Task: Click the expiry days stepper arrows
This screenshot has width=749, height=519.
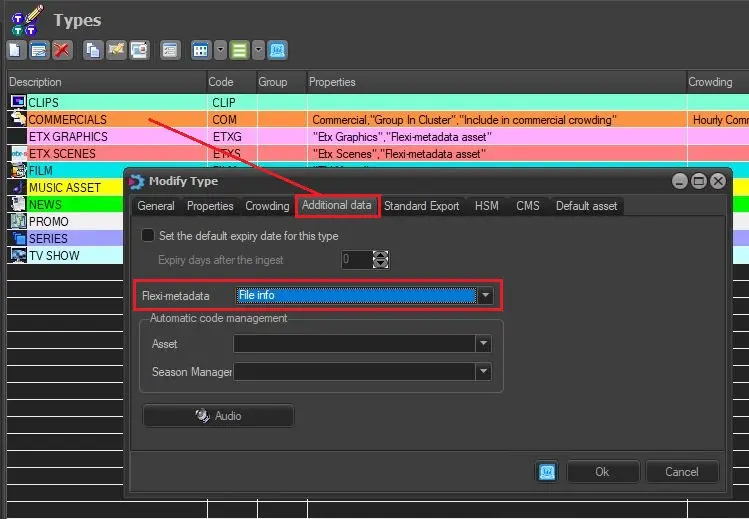Action: point(380,259)
